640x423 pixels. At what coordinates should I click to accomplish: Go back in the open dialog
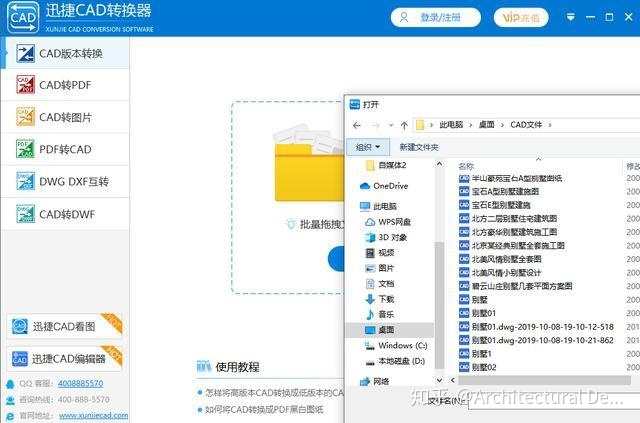click(x=357, y=125)
